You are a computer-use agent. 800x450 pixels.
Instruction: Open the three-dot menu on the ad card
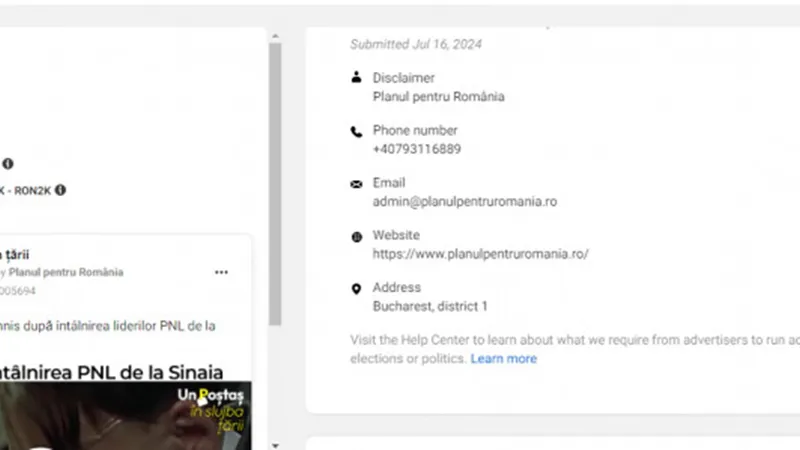pos(221,272)
